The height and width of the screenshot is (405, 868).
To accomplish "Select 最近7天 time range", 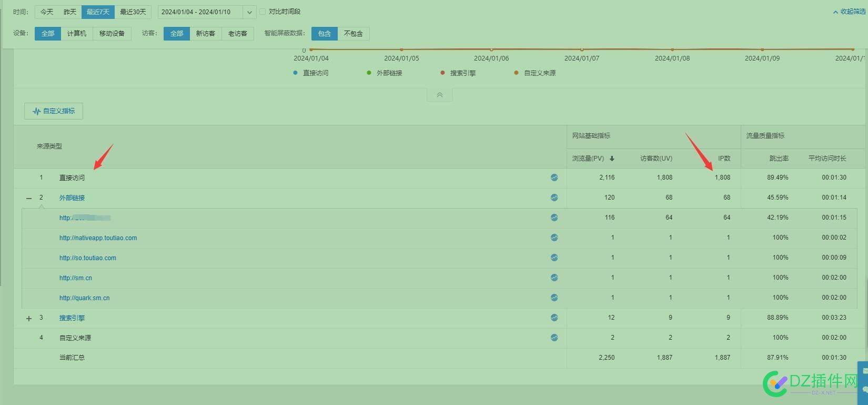I will [x=97, y=12].
